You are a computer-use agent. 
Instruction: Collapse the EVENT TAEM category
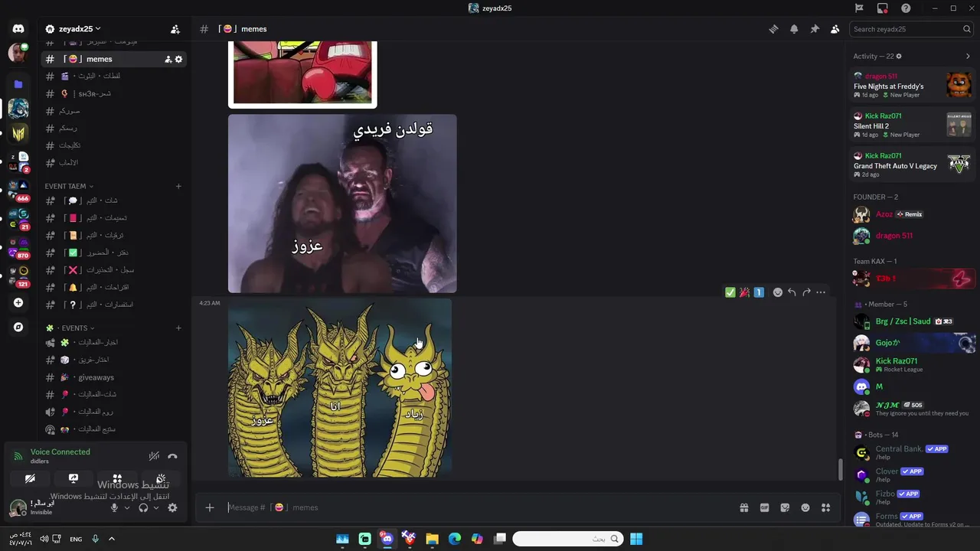click(x=69, y=186)
